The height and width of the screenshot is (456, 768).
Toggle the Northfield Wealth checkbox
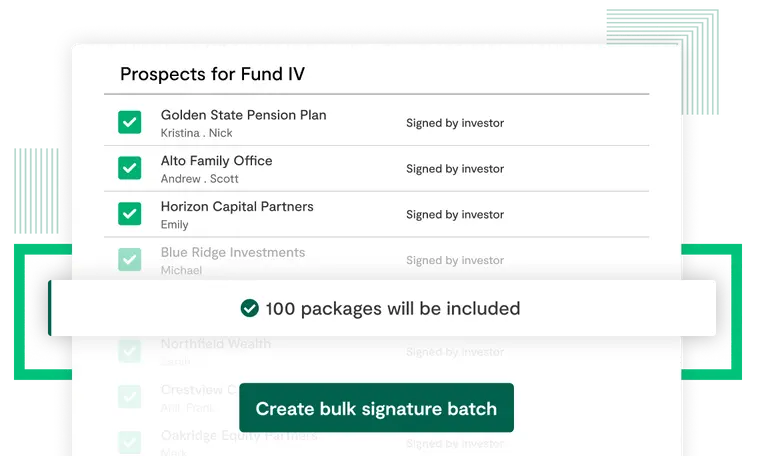[x=130, y=351]
